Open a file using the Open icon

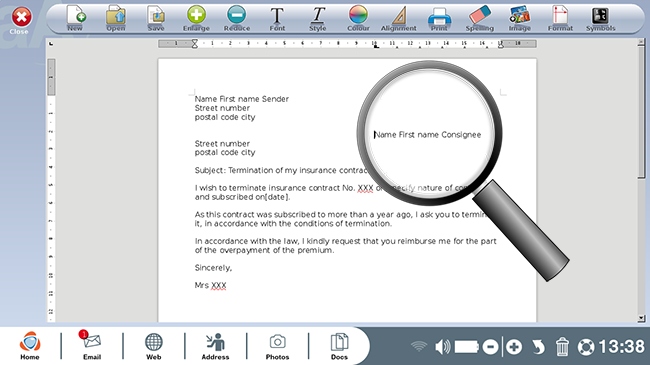coord(116,19)
